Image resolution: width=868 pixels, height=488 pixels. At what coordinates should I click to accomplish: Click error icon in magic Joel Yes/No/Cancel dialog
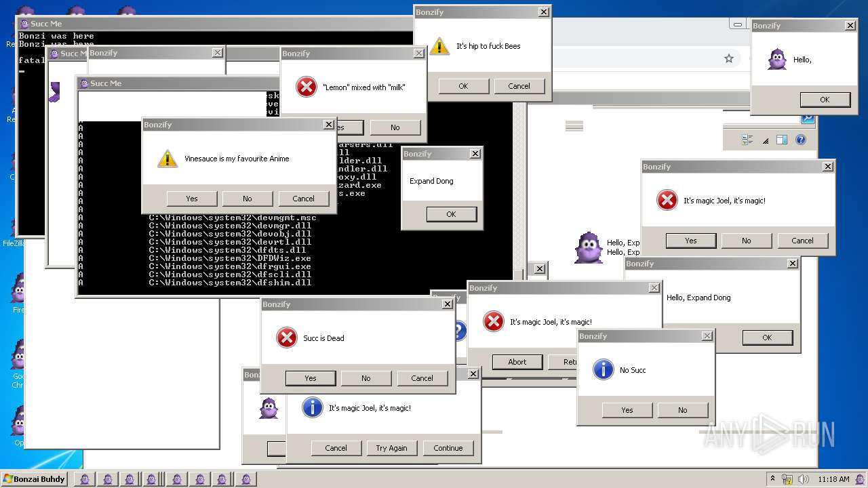(x=667, y=200)
